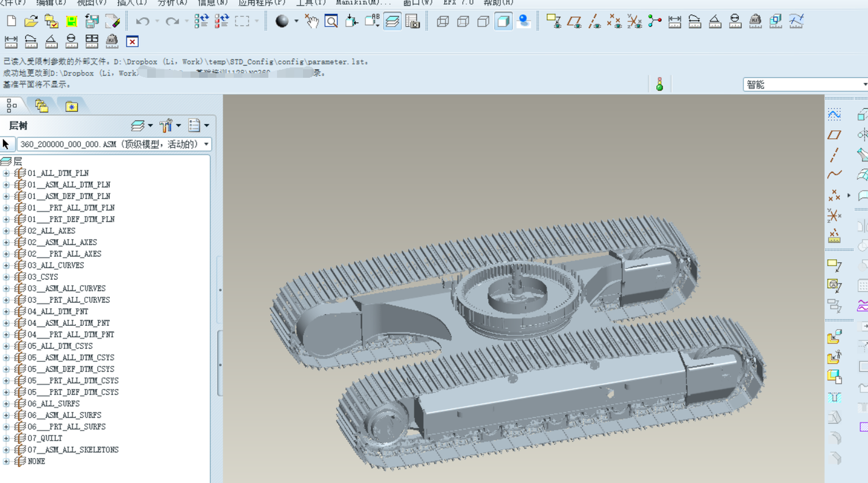The image size is (868, 483).
Task: Open the Show list dropdown in layer tree
Action: click(198, 125)
